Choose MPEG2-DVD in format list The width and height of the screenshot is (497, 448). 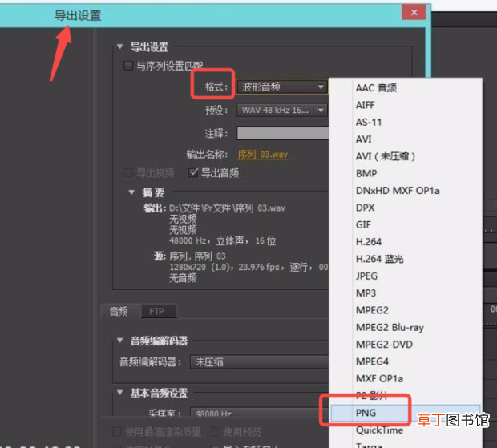coord(406,345)
